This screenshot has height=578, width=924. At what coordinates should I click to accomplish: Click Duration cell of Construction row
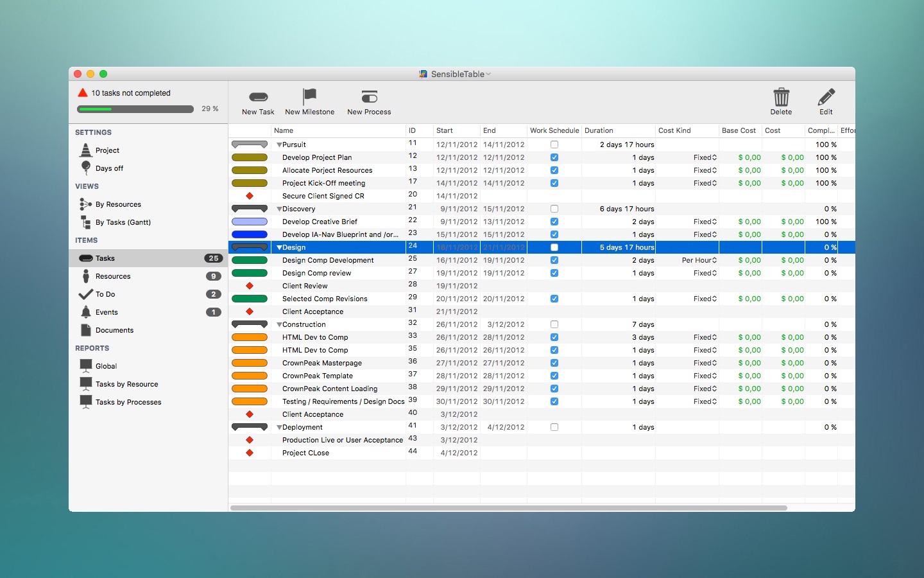tap(619, 324)
